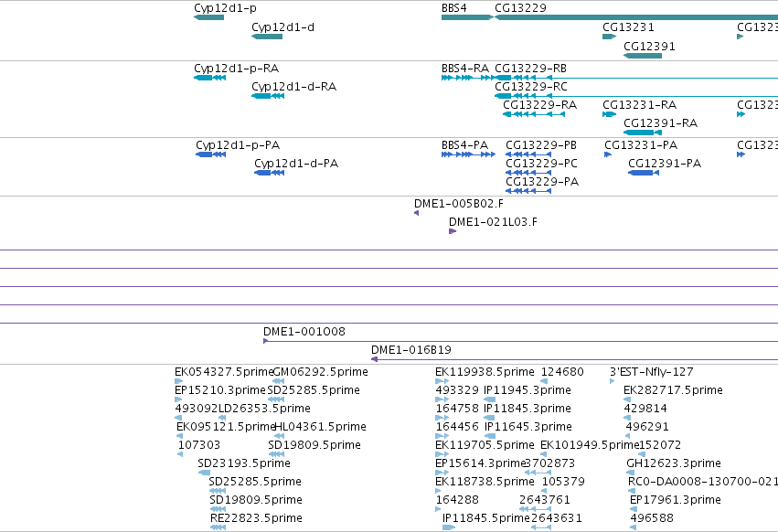The height and width of the screenshot is (532, 778).
Task: Select EST EP15614.3prime
Action: point(442,473)
